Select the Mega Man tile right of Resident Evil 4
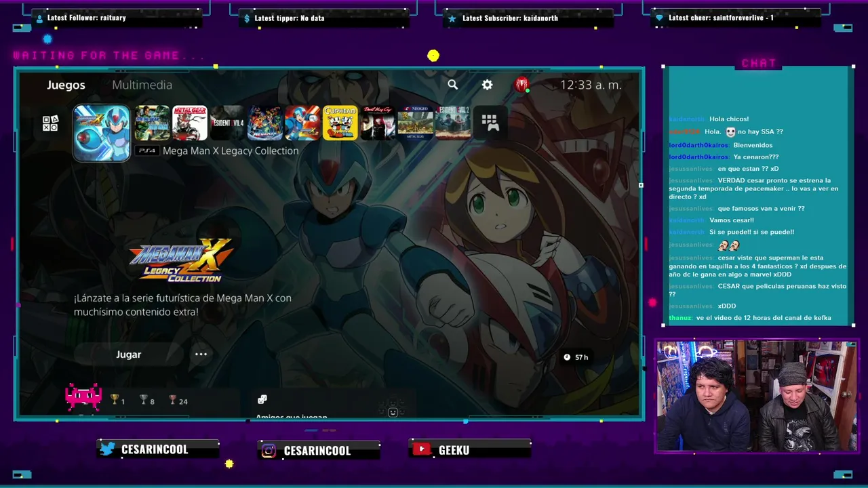 [264, 123]
